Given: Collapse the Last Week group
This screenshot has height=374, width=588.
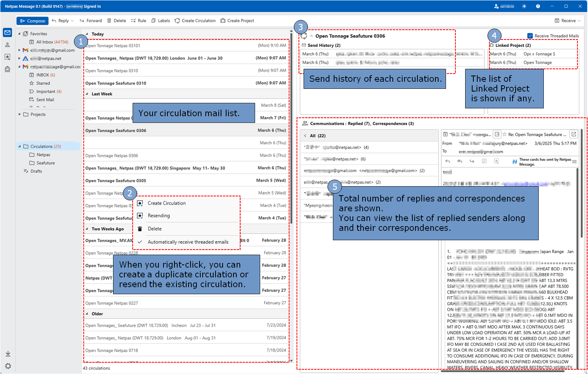Looking at the screenshot, I should point(87,94).
